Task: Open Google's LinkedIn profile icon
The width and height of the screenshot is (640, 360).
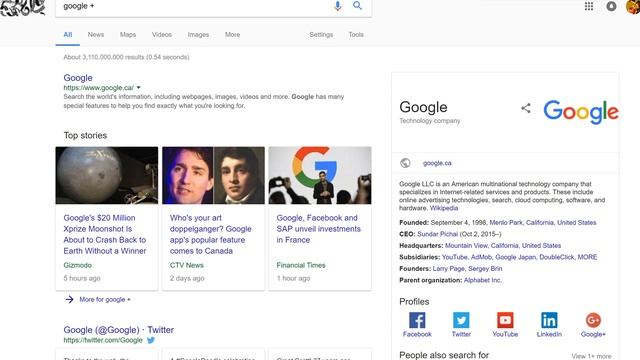Action: 549,320
